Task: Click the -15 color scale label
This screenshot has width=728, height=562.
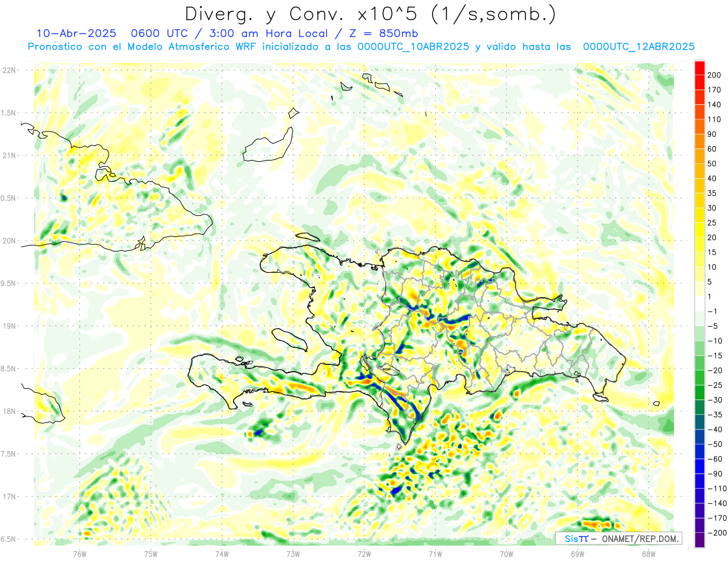Action: (716, 356)
